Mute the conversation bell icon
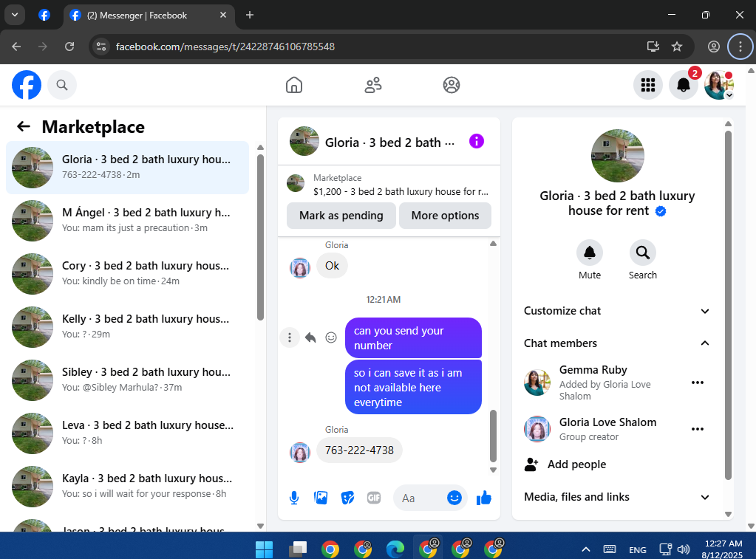The width and height of the screenshot is (756, 559). coord(590,253)
